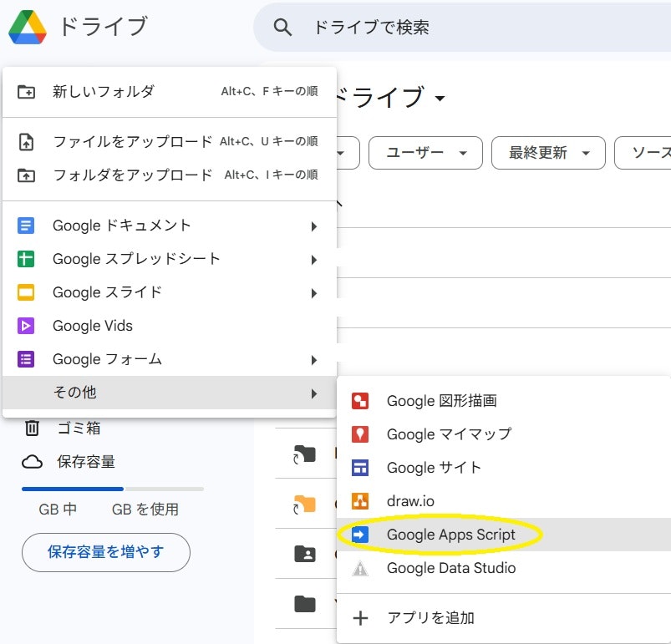Screen dimensions: 671x644
Task: Select Google Vids menu item
Action: point(170,326)
